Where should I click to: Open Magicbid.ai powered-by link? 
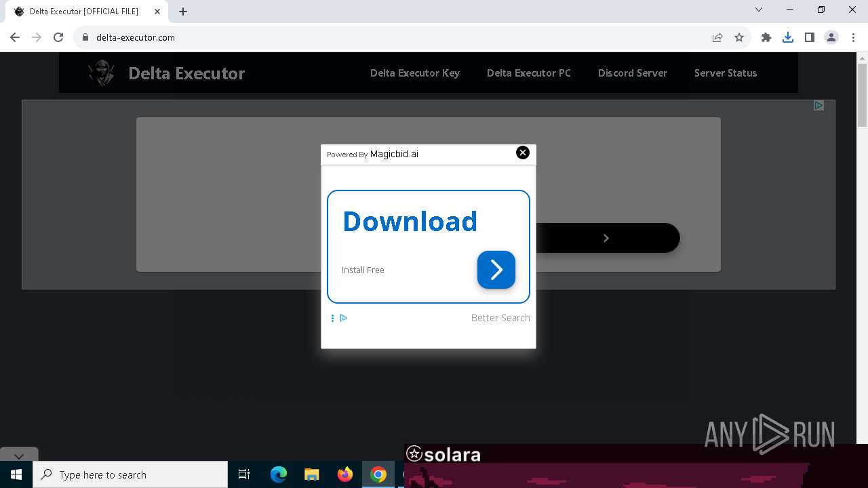[394, 154]
